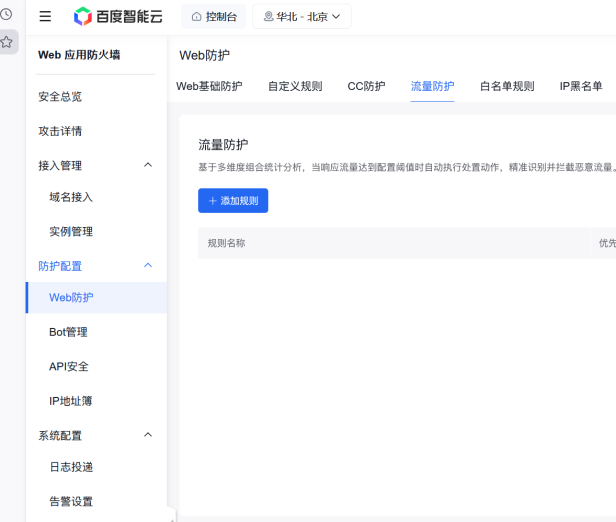616x522 pixels.
Task: Select the 流量防护 tab
Action: click(432, 86)
